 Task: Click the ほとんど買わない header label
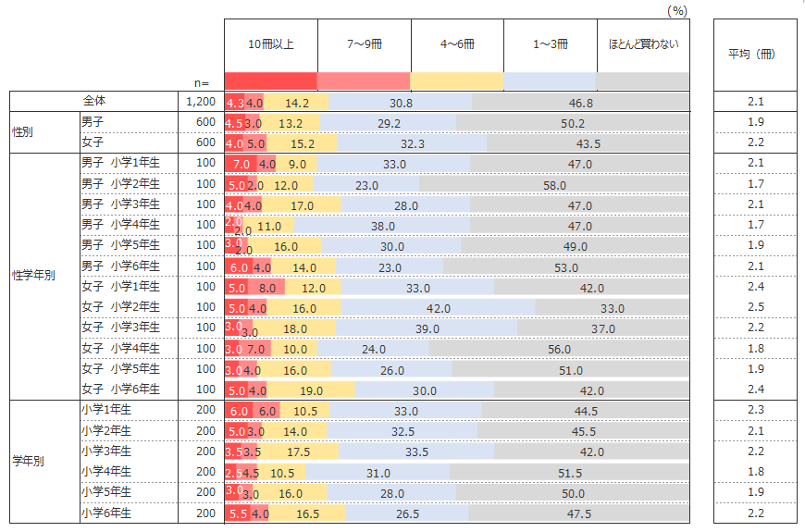click(x=643, y=43)
